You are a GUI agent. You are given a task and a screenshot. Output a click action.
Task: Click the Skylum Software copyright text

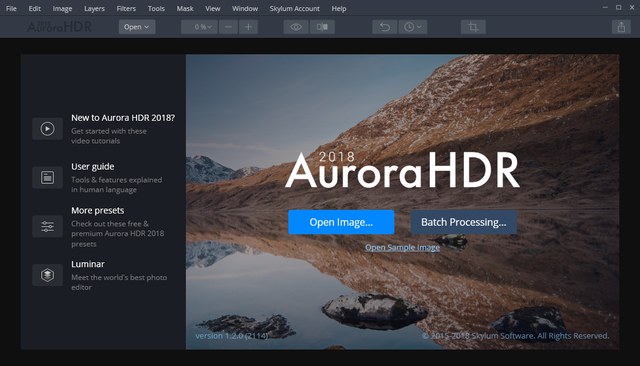click(x=516, y=336)
